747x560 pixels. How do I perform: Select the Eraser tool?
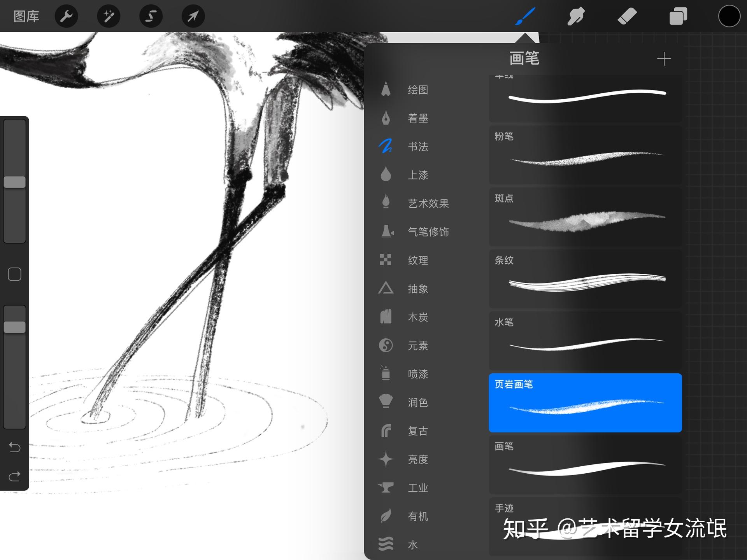(627, 16)
